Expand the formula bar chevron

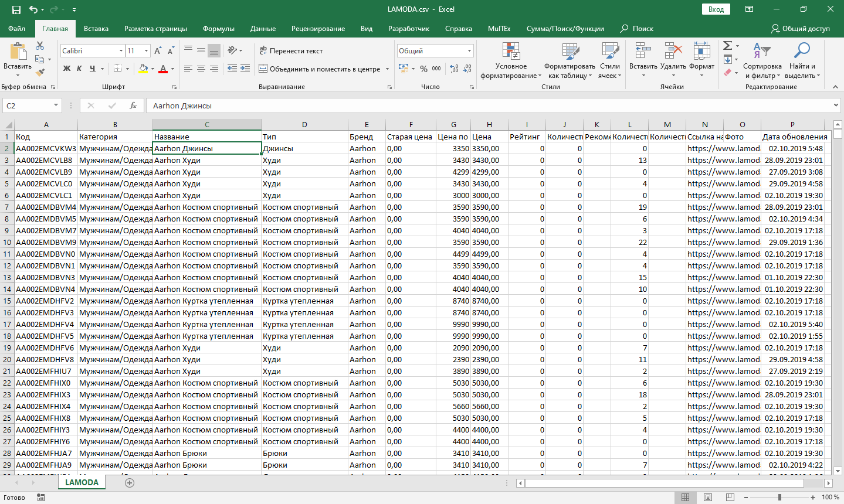(x=836, y=105)
